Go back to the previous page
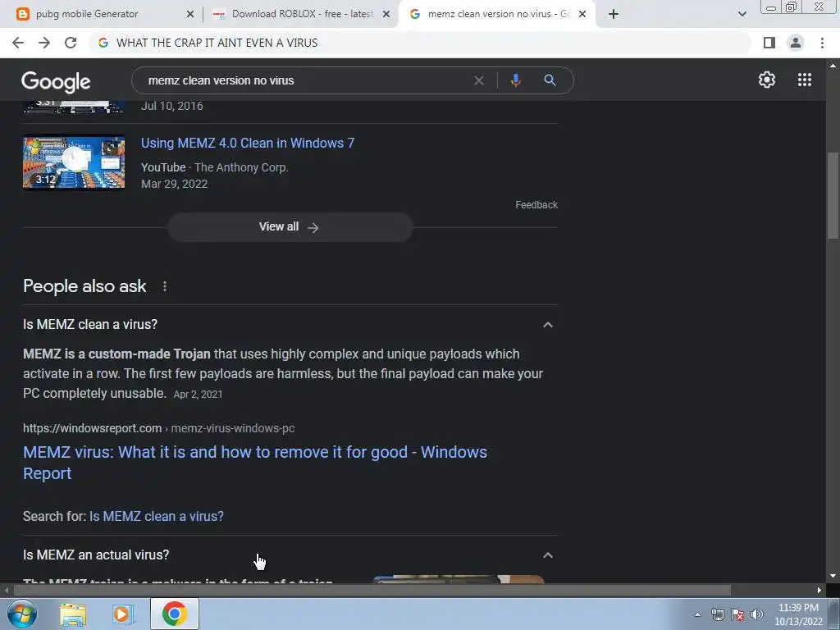The image size is (840, 630). coord(18,43)
